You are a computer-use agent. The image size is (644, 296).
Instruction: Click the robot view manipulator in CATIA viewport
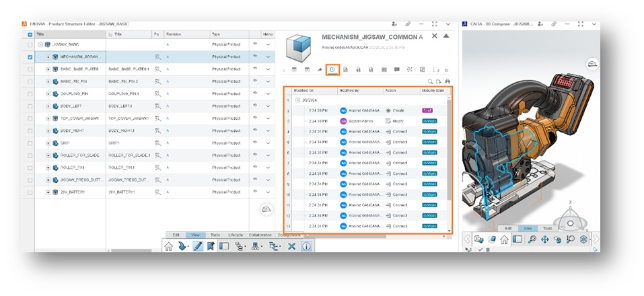point(570,218)
